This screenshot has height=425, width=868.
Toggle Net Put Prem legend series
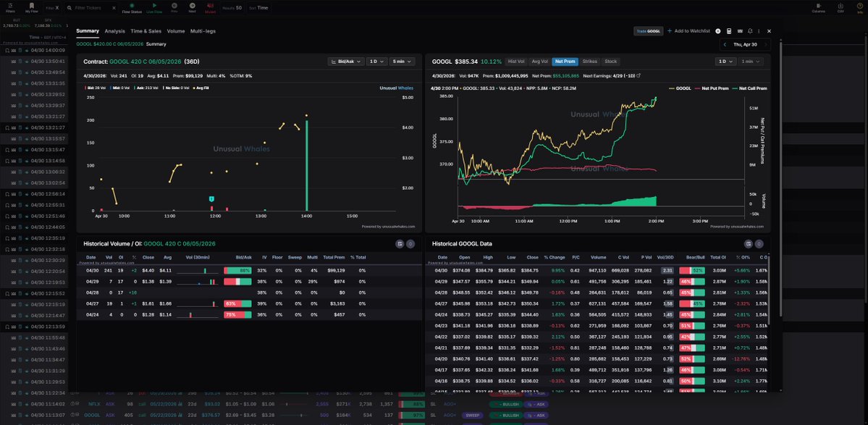coord(712,88)
